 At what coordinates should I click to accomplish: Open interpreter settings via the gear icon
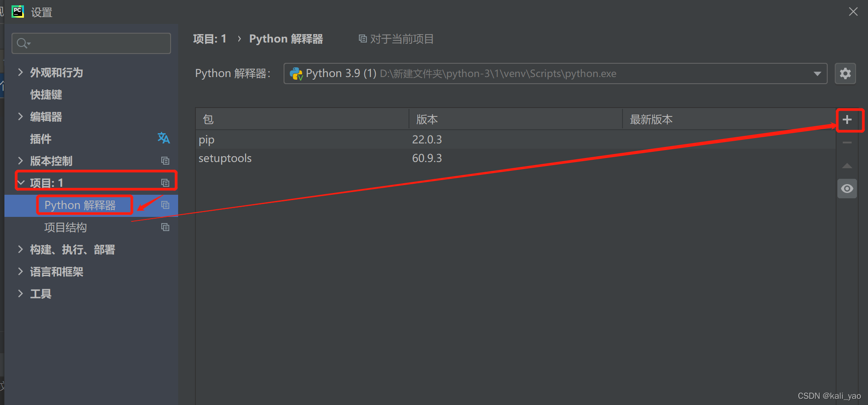tap(845, 73)
